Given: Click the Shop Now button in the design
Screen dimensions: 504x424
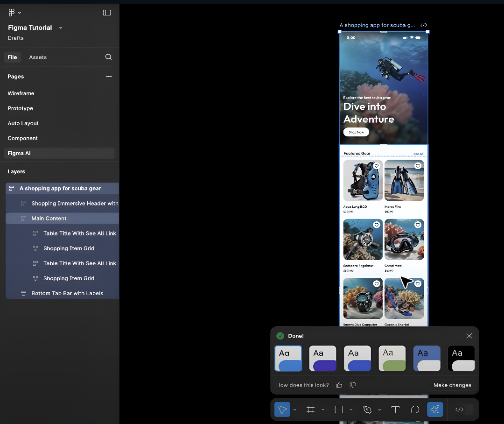Looking at the screenshot, I should tap(356, 132).
